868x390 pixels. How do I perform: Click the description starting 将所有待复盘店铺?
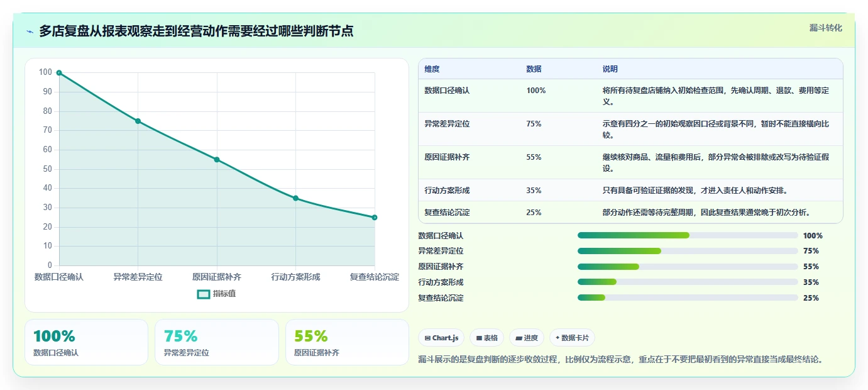click(x=716, y=96)
